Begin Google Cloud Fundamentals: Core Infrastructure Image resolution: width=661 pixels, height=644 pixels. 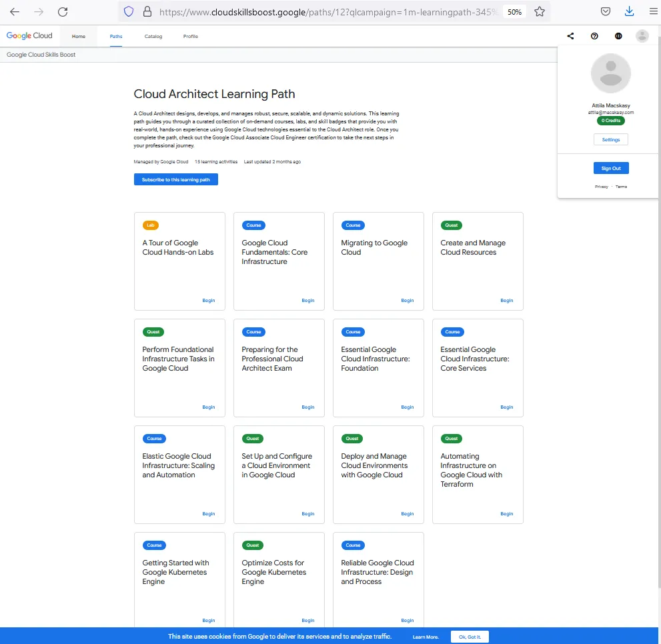pos(308,301)
